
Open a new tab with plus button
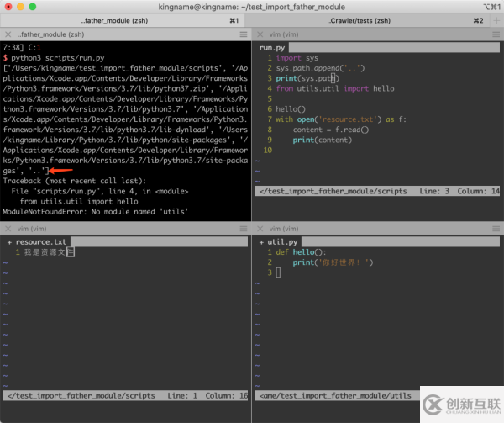(x=496, y=20)
